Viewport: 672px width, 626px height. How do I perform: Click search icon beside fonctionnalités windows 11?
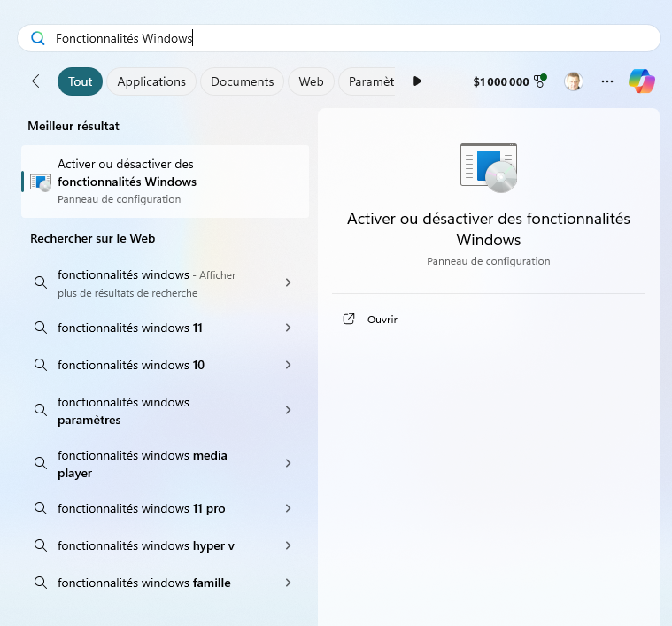tap(41, 328)
